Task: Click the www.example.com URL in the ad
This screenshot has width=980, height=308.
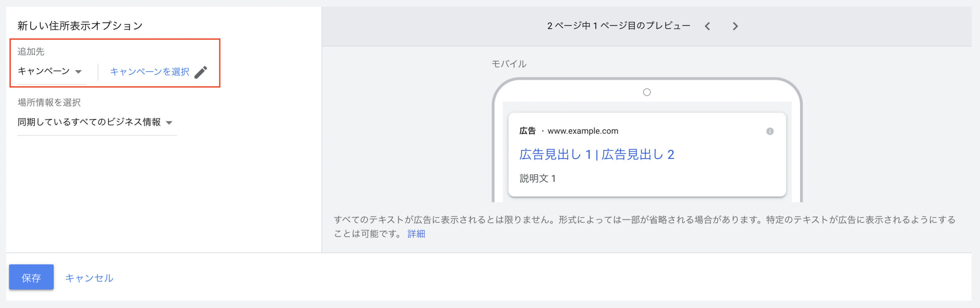Action: 583,131
